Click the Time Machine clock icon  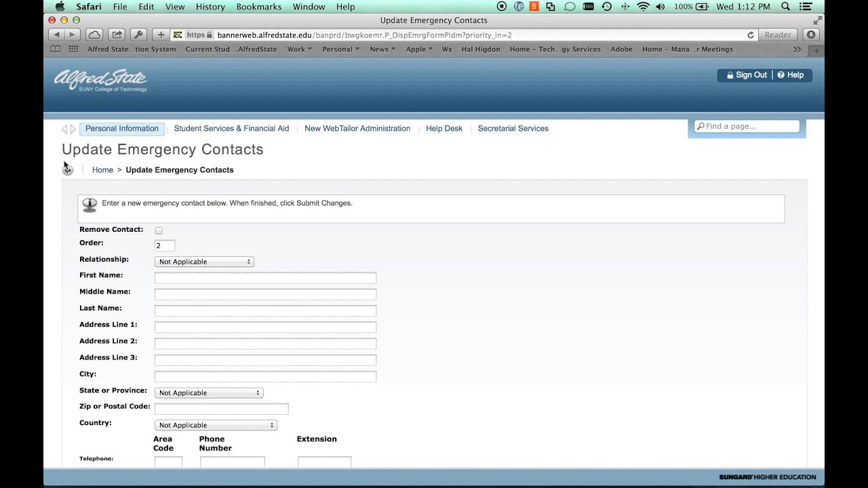[607, 7]
